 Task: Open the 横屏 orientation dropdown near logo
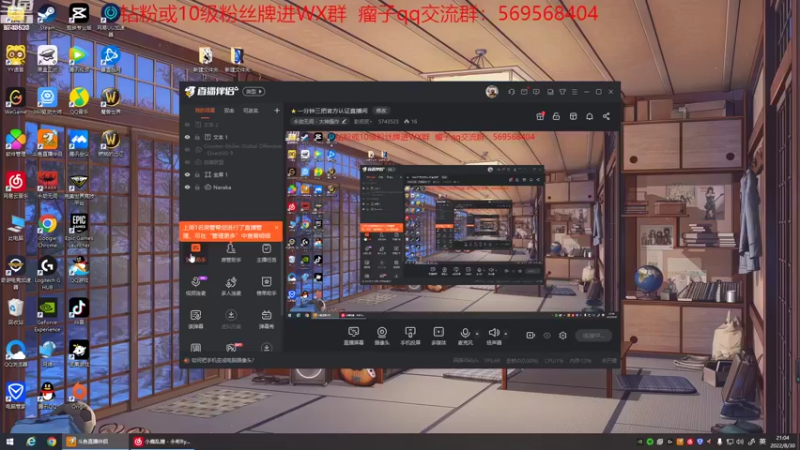[x=254, y=92]
